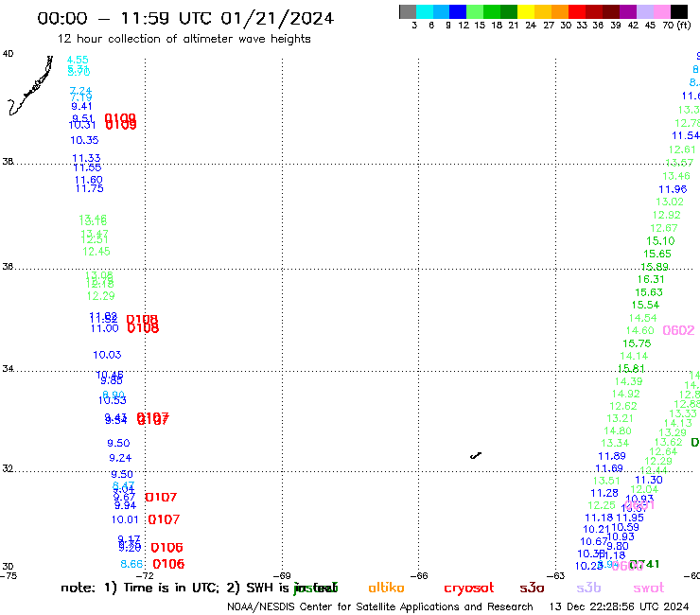Click the wave height value 15.54
Screen dimensions: 700x615
(x=645, y=305)
